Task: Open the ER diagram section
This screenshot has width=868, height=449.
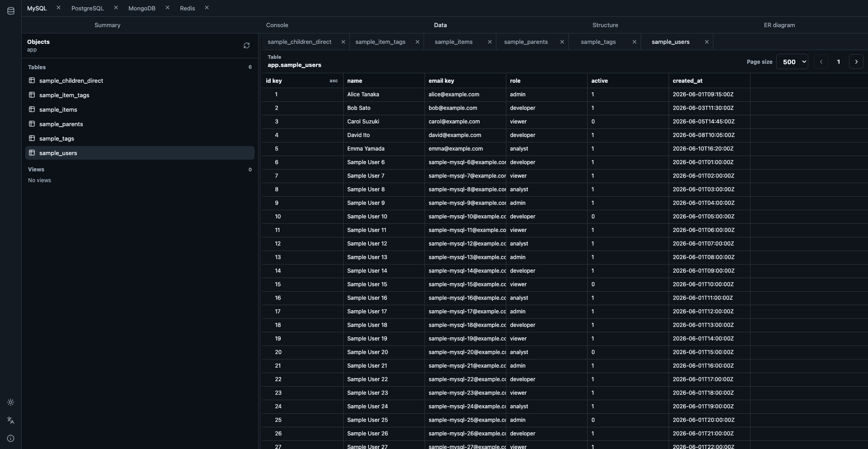Action: tap(779, 25)
